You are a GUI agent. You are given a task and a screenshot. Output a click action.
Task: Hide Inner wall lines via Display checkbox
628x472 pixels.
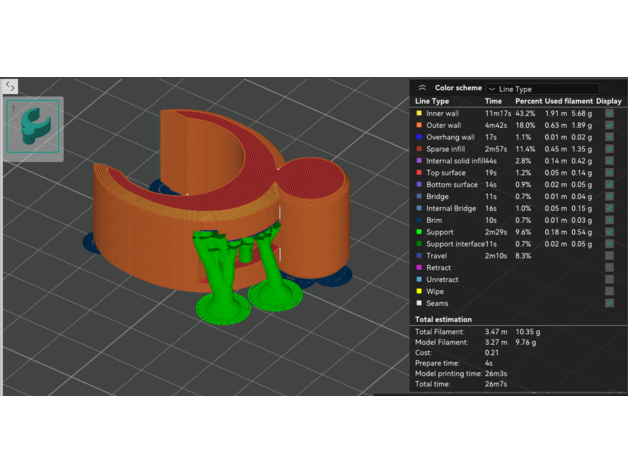click(609, 114)
